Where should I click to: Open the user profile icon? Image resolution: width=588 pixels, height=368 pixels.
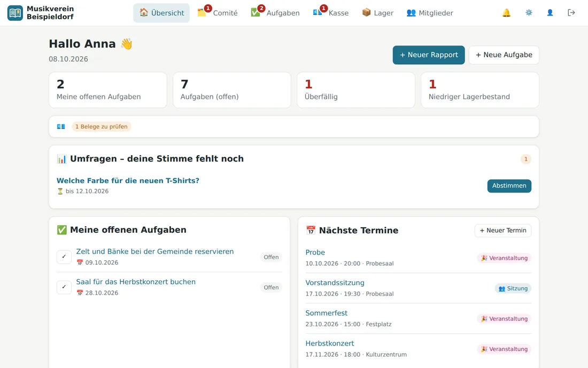pyautogui.click(x=550, y=13)
